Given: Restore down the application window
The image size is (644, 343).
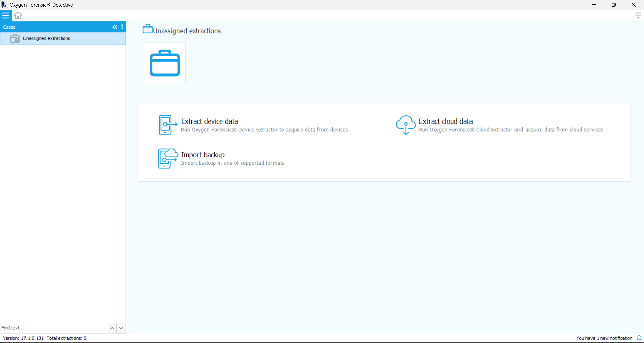Looking at the screenshot, I should point(614,5).
